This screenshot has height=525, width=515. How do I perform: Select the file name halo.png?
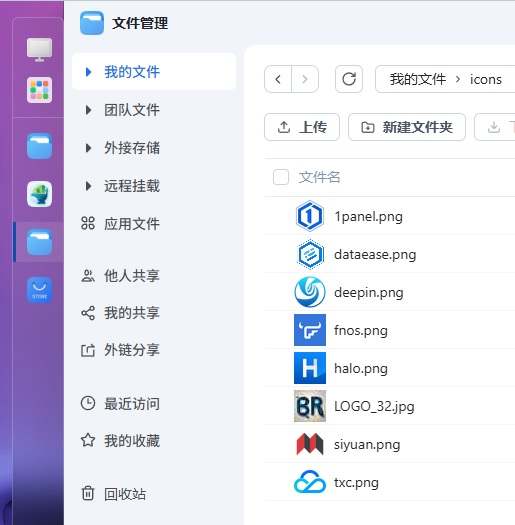361,369
